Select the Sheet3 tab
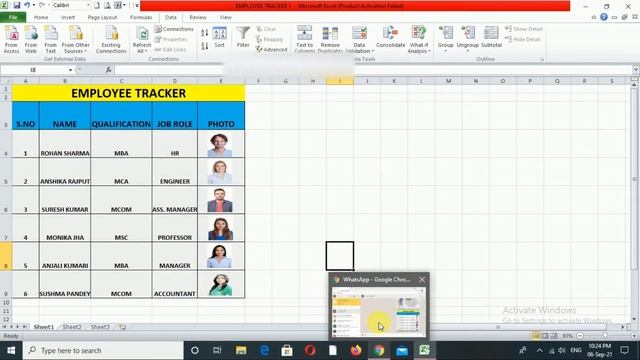 pyautogui.click(x=100, y=327)
